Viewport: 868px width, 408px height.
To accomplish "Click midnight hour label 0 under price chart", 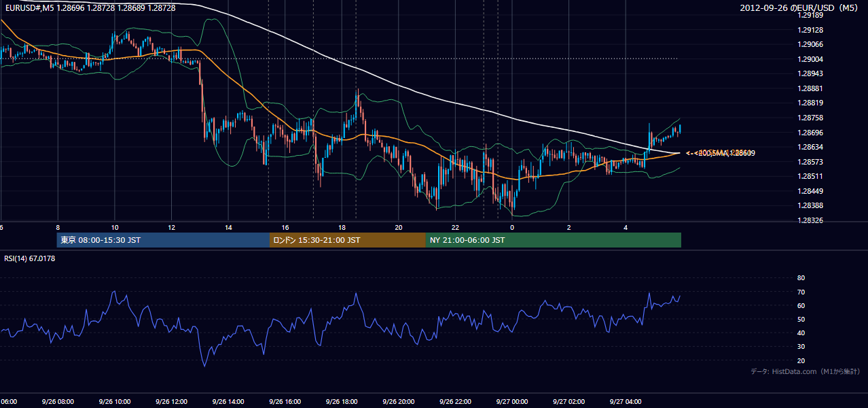I will click(512, 227).
